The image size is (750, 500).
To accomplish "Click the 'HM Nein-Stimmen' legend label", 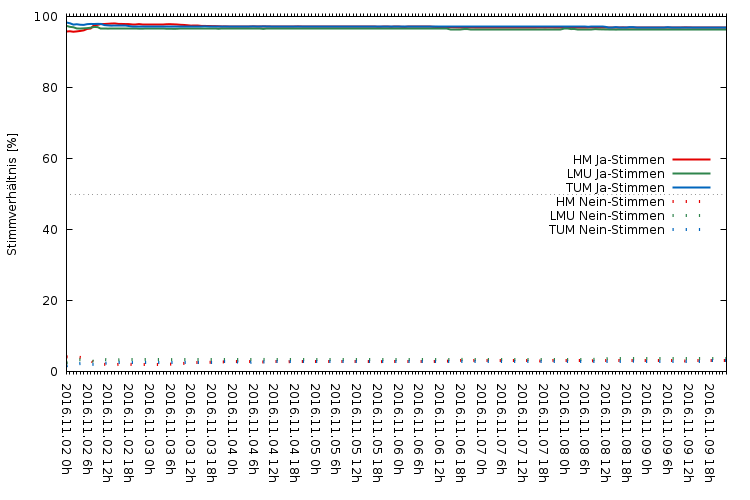I will coord(610,201).
